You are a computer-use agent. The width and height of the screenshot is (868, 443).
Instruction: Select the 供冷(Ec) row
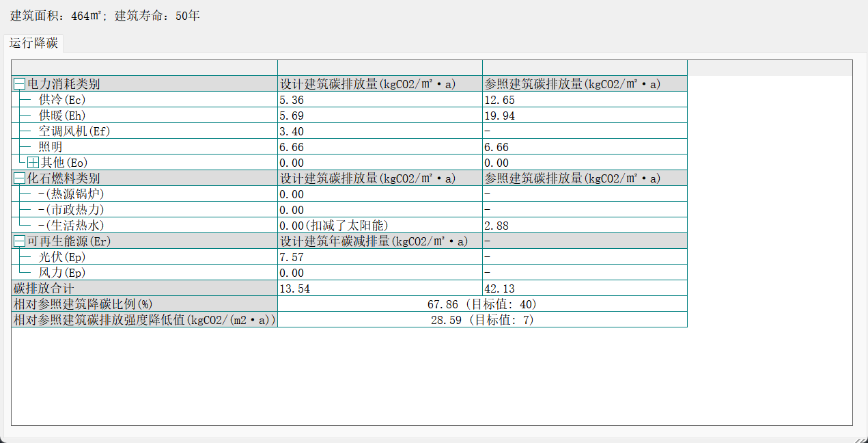coord(62,100)
